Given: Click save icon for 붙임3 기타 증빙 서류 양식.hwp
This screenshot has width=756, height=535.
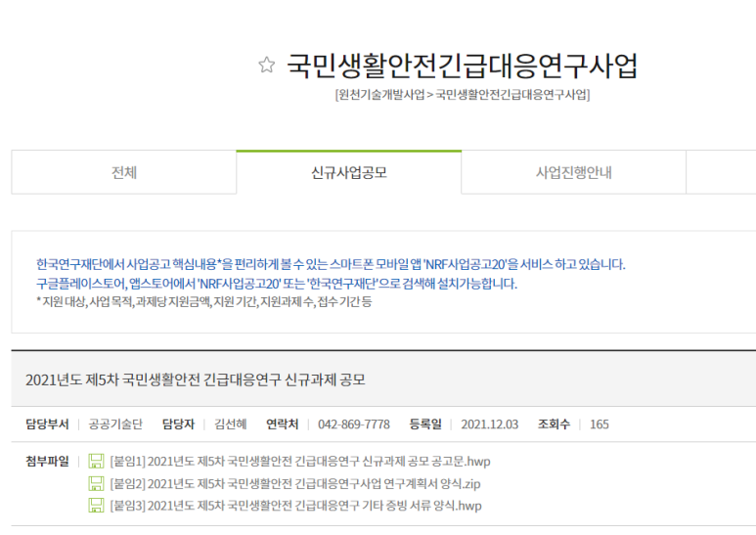Looking at the screenshot, I should coord(96,506).
